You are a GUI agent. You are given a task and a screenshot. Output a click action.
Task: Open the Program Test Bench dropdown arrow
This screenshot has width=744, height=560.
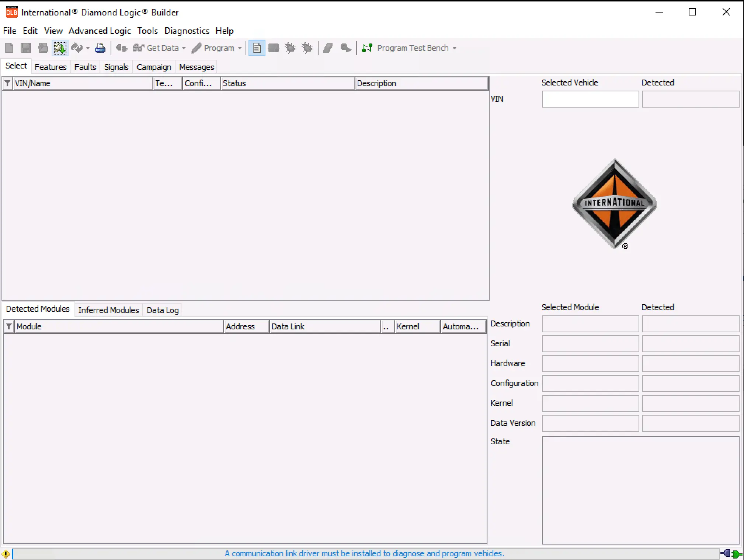pyautogui.click(x=454, y=48)
